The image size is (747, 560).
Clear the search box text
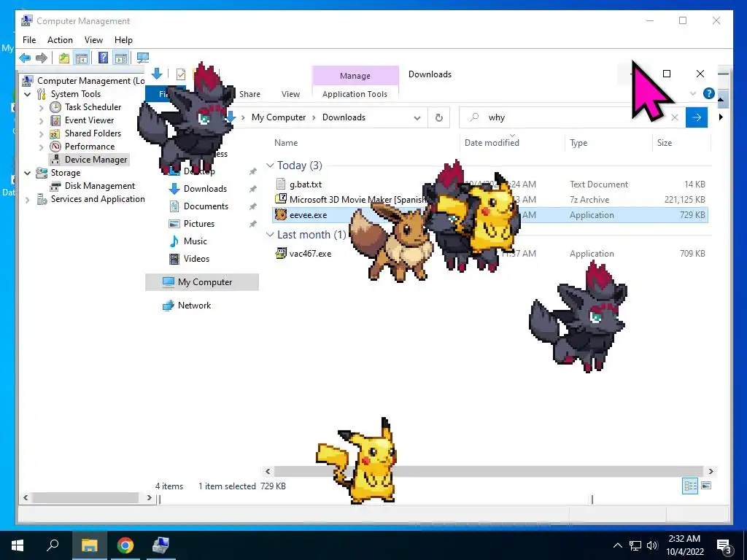tap(675, 117)
